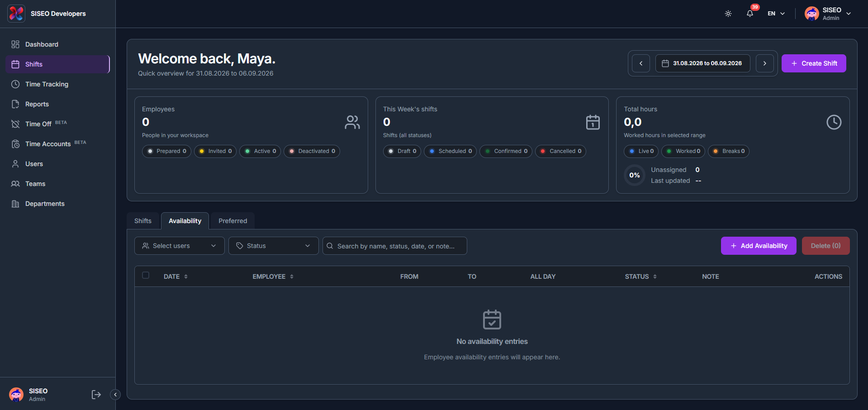Toggle the light/dark theme sun icon

tap(728, 14)
